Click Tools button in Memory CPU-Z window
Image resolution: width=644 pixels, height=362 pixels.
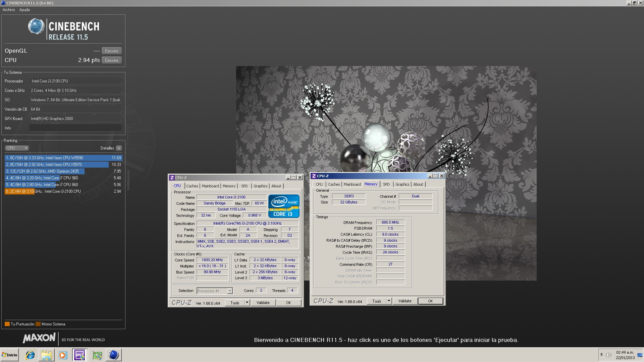click(377, 301)
